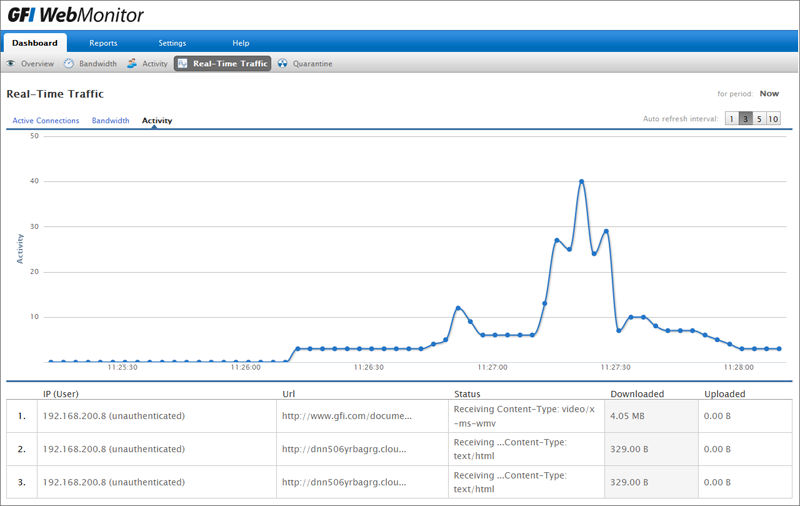
Task: Click the http://www.gfi.com/docume... URL
Action: [347, 416]
